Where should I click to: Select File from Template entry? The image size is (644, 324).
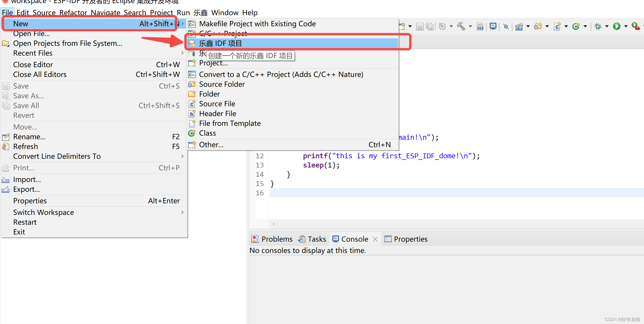pos(293,123)
